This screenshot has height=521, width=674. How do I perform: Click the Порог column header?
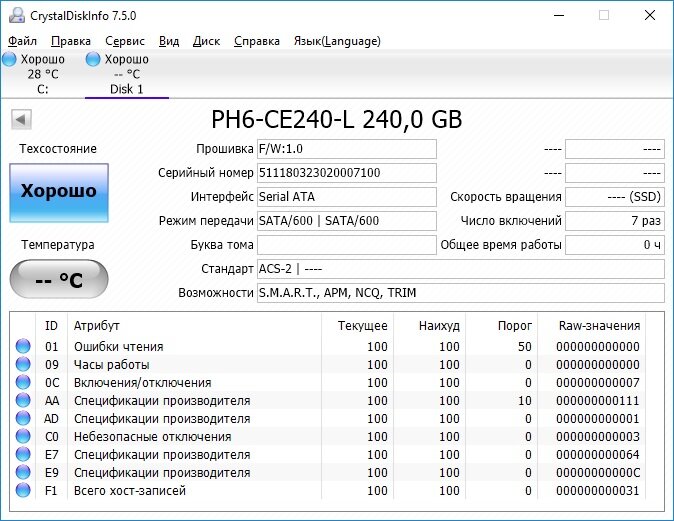click(515, 326)
